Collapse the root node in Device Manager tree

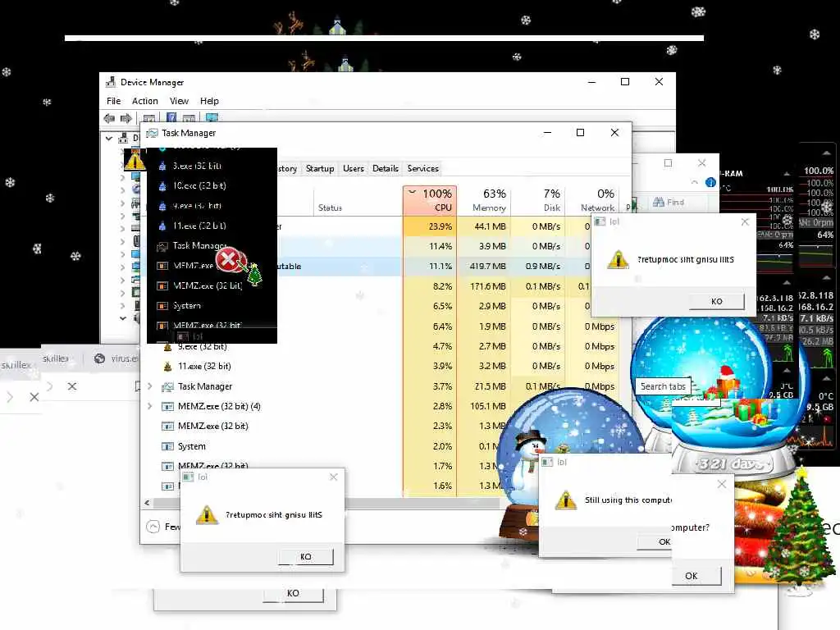tap(109, 138)
